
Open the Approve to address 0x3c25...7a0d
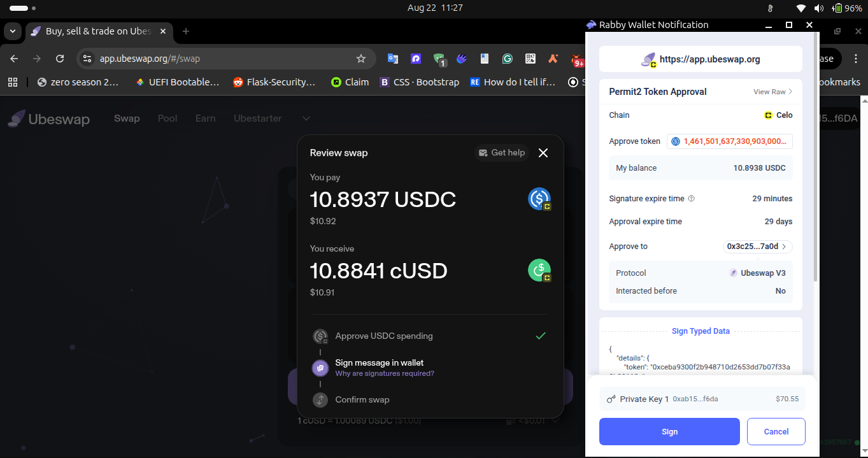coord(758,247)
